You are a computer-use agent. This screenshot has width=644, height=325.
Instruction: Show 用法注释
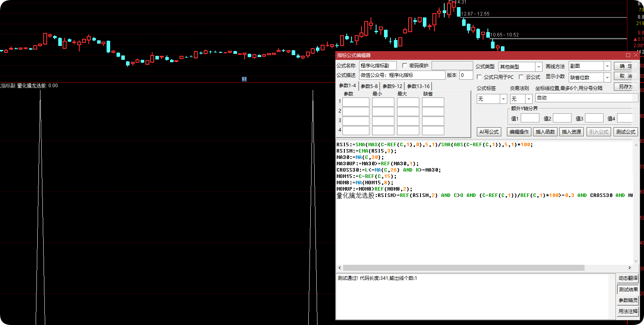coord(628,312)
